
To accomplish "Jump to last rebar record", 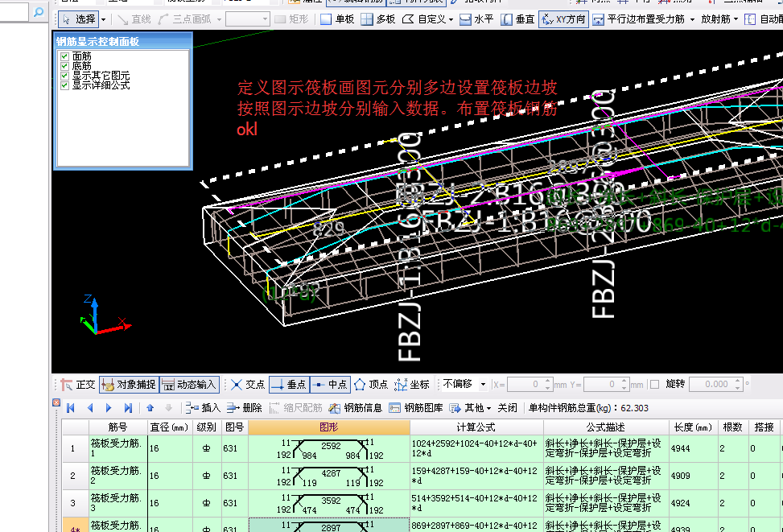I will click(128, 408).
